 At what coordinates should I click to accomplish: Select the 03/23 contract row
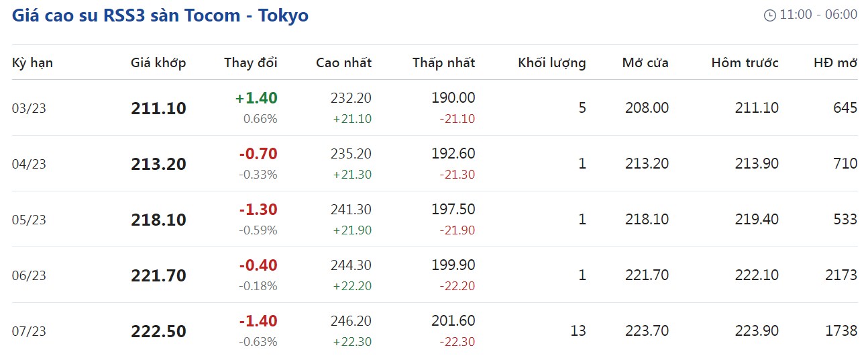(x=29, y=108)
